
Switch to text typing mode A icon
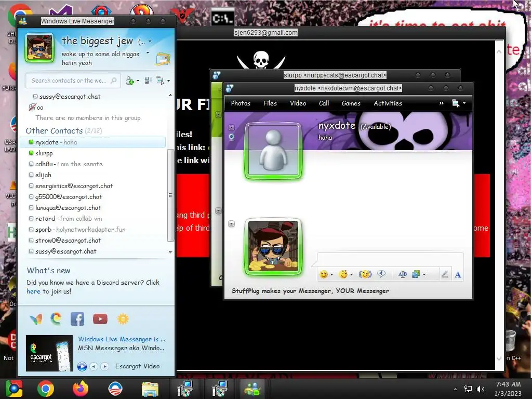click(x=458, y=274)
